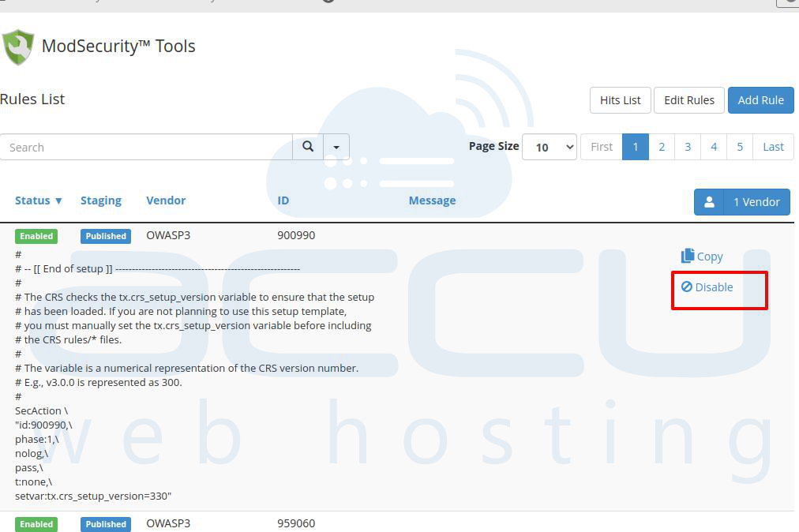Click the 'E.g., v3.0.0 is represented as 300.' line
799x532 pixels.
tap(99, 382)
